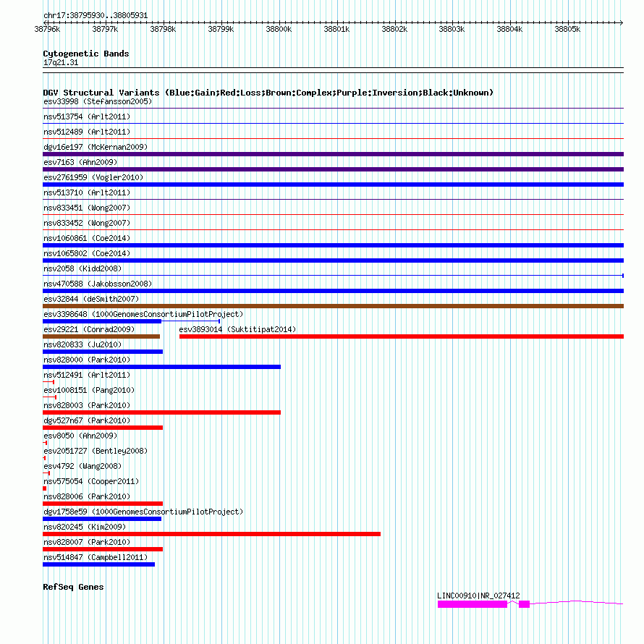
Task: Select the small red nsv575054 feature box
Action: [x=44, y=488]
